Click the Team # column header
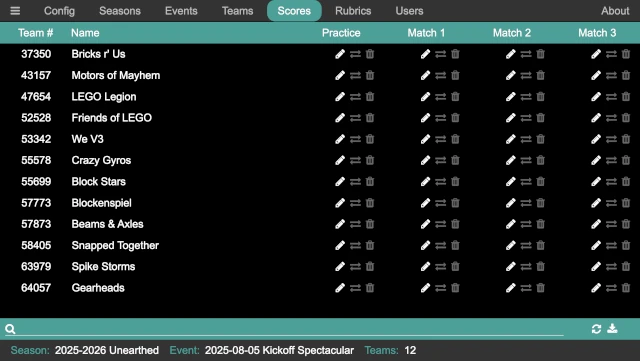The width and height of the screenshot is (640, 361). coord(36,33)
